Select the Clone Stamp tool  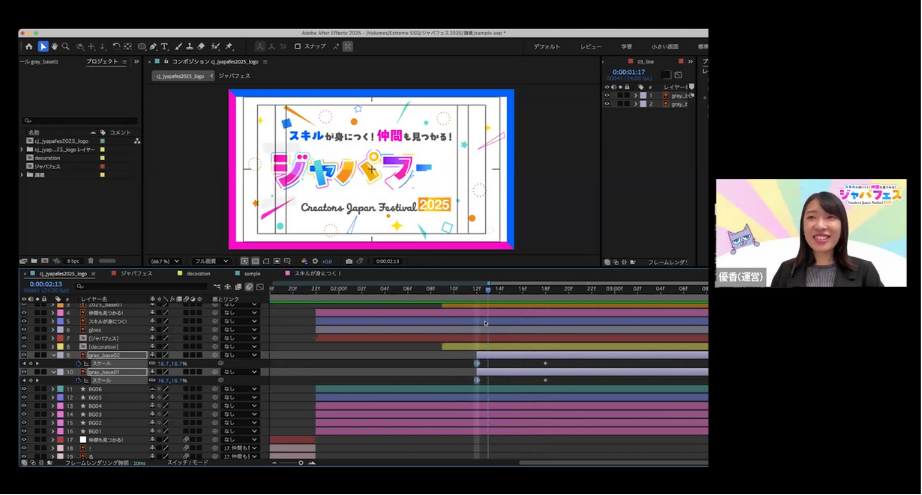coord(189,46)
